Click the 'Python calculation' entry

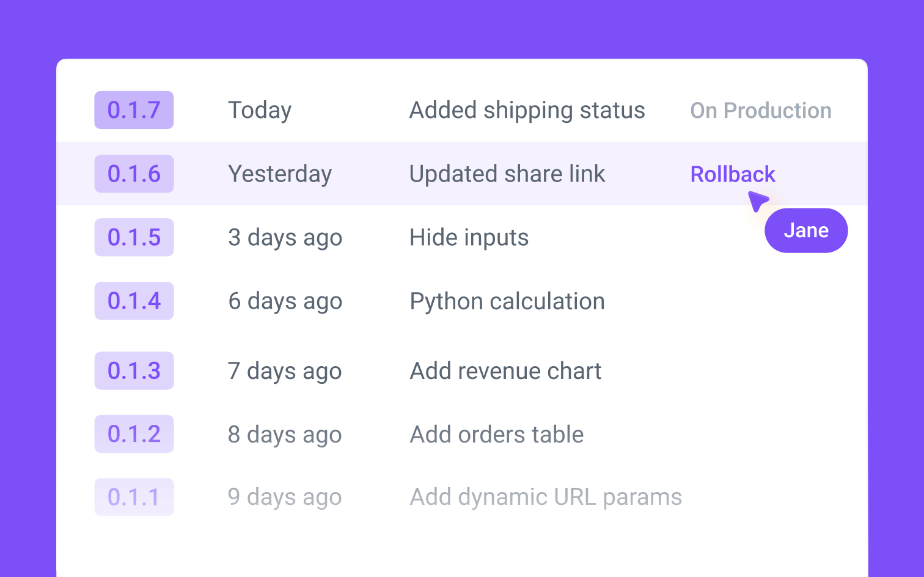[x=507, y=301]
